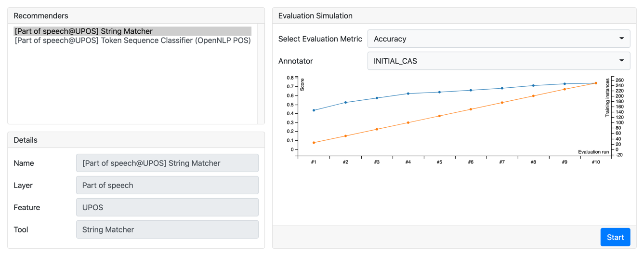Click orange training data point at run #1
This screenshot has height=256, width=644.
coord(314,143)
